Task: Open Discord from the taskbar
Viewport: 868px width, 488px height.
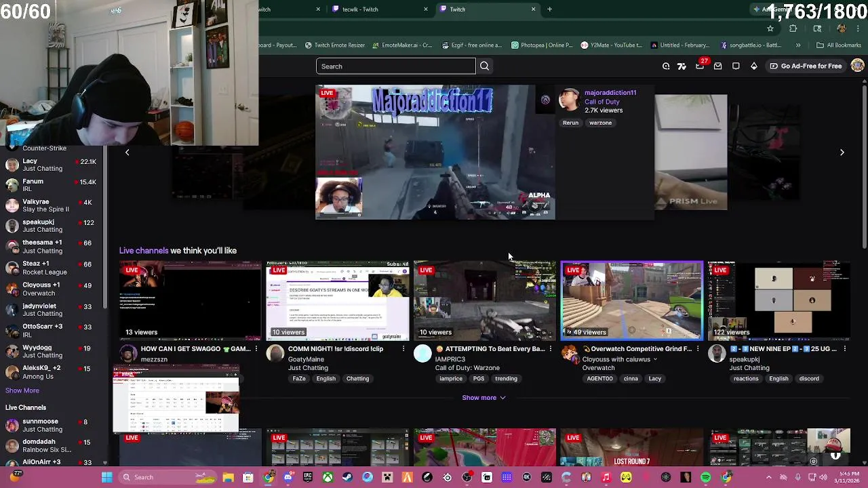Action: (288, 477)
